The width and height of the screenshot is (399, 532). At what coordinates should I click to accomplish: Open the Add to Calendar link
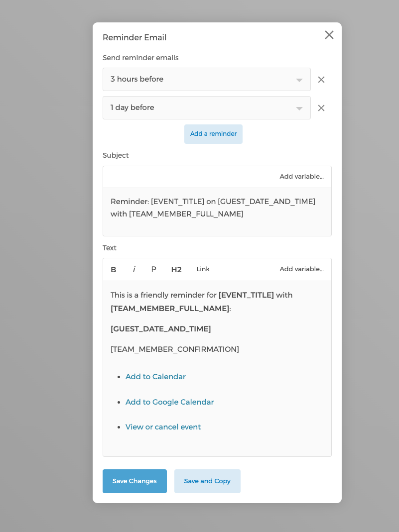pyautogui.click(x=155, y=377)
